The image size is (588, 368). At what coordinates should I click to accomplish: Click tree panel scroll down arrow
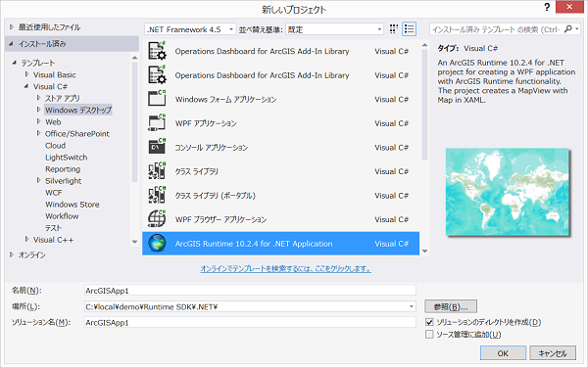(134, 242)
